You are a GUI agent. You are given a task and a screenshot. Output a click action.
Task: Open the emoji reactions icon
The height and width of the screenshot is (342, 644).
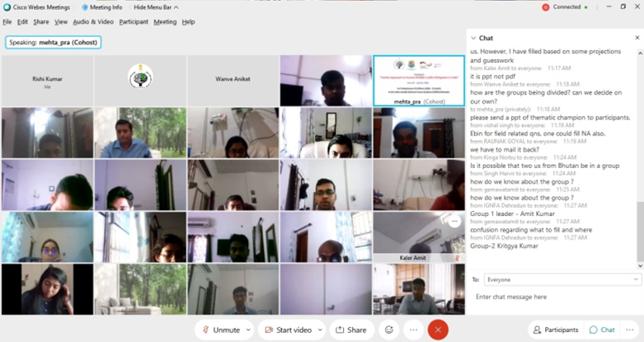click(x=389, y=330)
